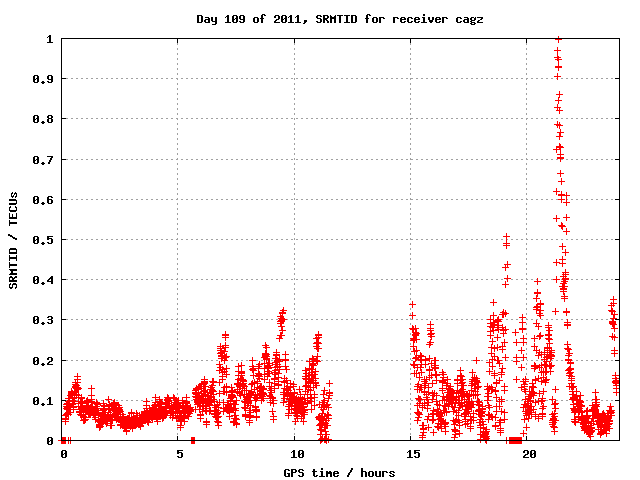Click the "GPS time / hours" x-axis label

339,472
